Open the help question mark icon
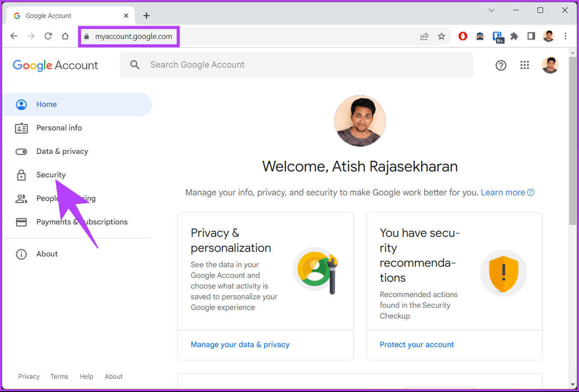 point(501,65)
